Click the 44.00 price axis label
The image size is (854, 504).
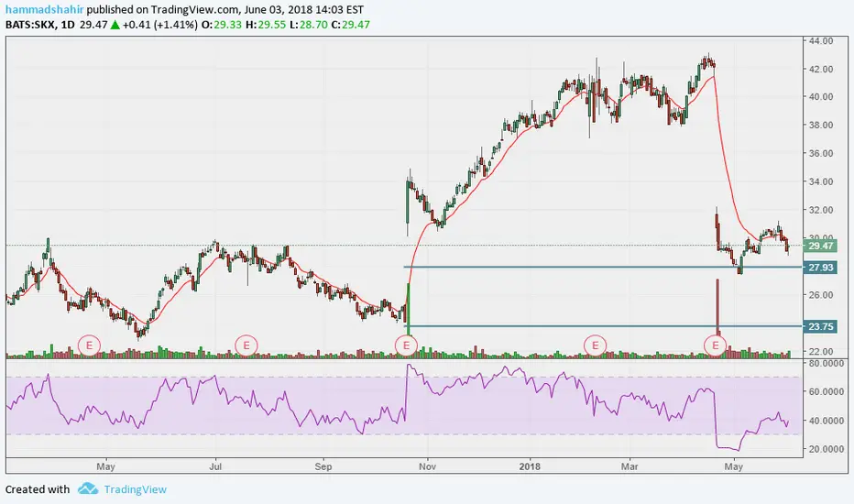click(x=821, y=41)
